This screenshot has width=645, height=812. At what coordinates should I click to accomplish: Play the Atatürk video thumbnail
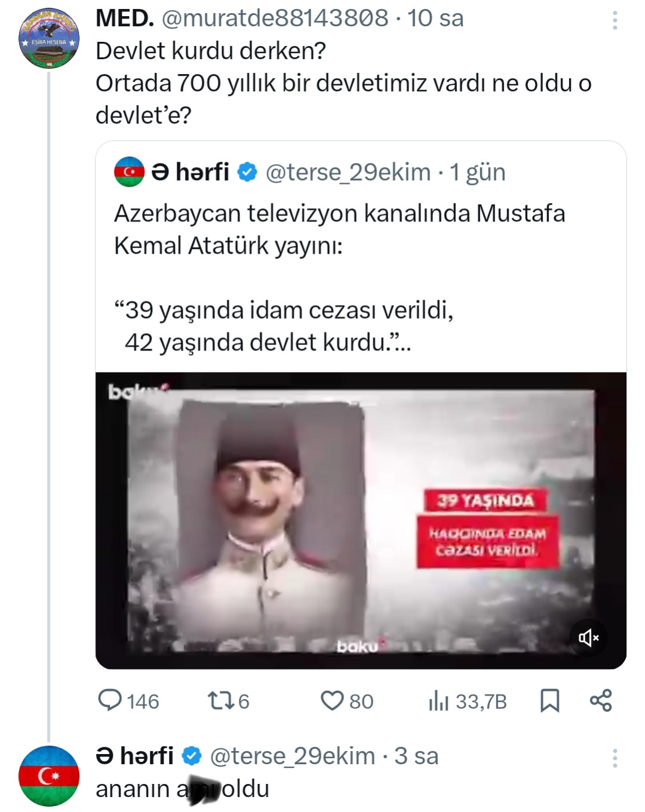click(x=361, y=520)
